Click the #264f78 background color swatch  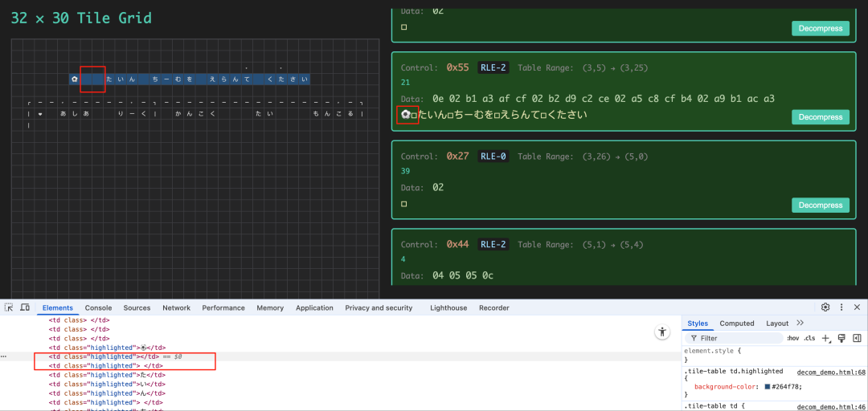click(x=768, y=387)
